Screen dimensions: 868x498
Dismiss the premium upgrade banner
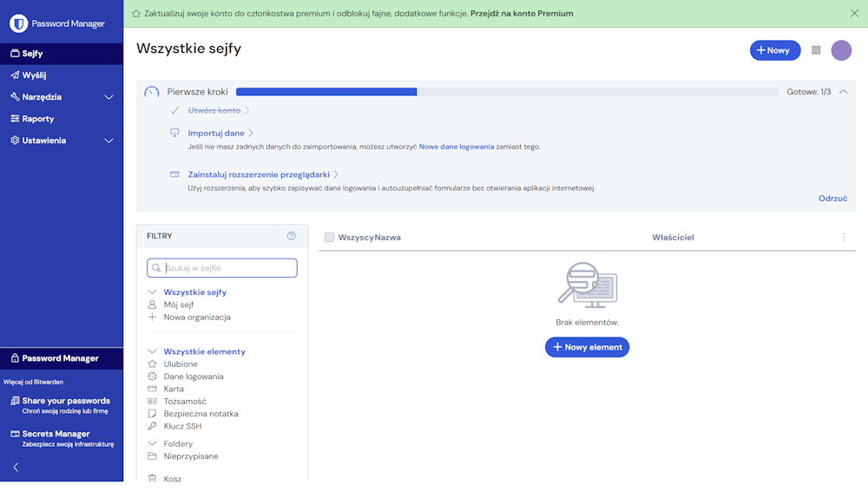click(x=854, y=13)
